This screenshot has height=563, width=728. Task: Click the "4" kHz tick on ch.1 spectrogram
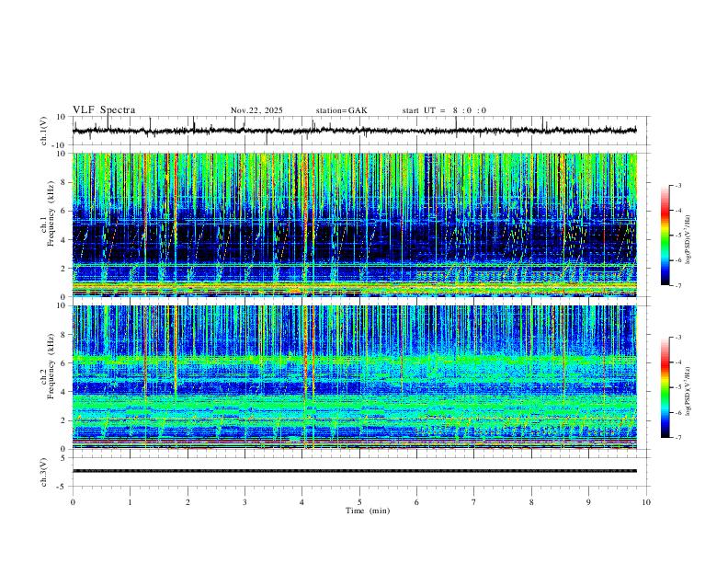tap(63, 240)
